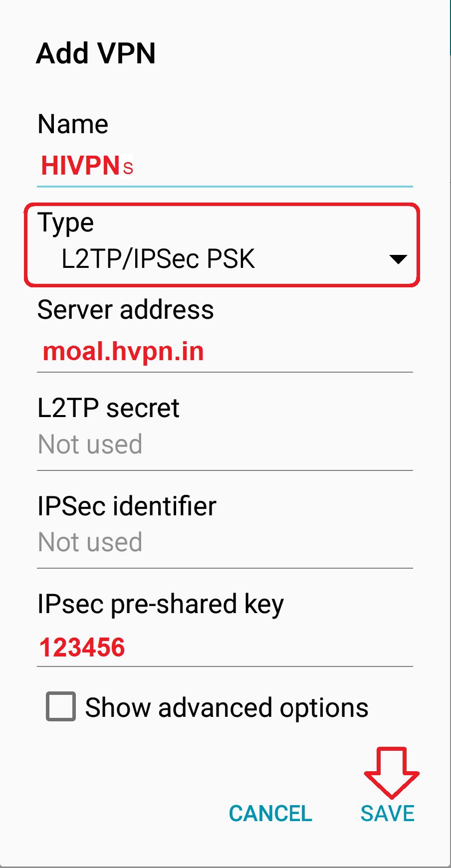Focus the Name field containing HIVPNs
This screenshot has height=868, width=451.
(x=225, y=167)
